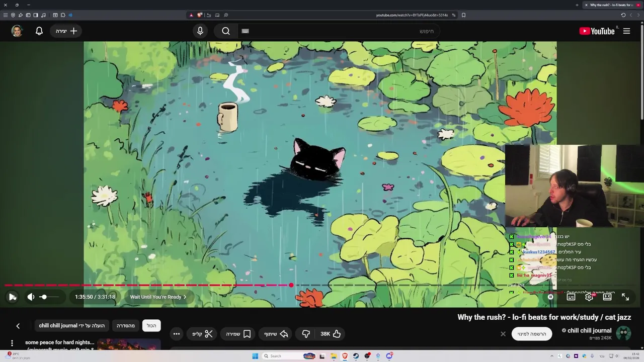Subscribe via the הרשמה למינוי button
The height and width of the screenshot is (362, 644).
(532, 334)
